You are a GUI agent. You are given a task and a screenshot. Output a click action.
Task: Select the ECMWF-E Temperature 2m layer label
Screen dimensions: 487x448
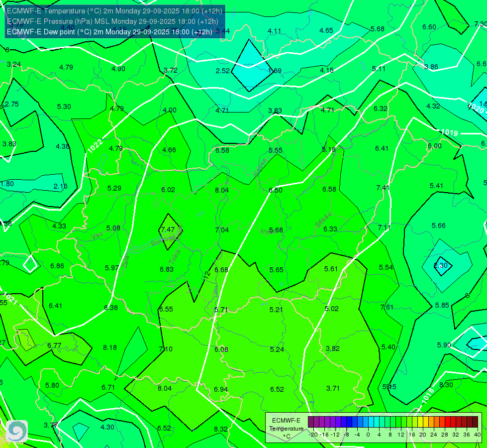[114, 11]
